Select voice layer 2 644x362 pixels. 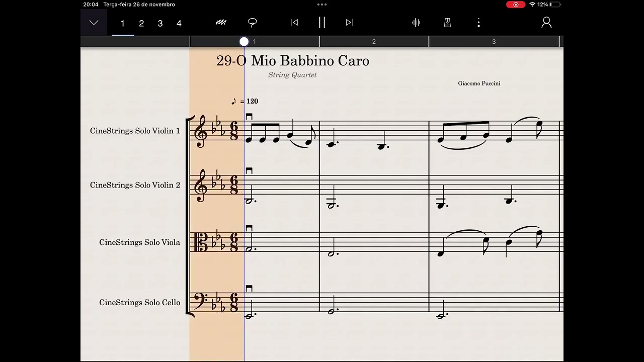(x=141, y=23)
